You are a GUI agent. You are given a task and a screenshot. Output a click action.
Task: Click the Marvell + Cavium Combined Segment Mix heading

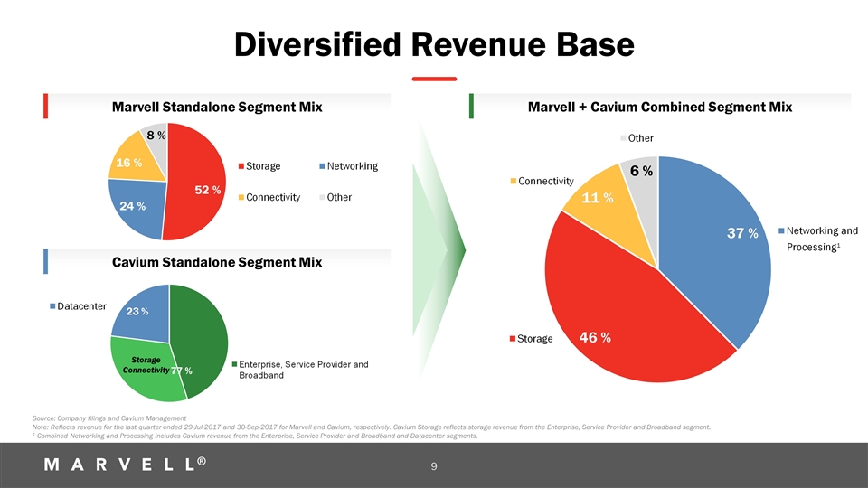coord(659,108)
